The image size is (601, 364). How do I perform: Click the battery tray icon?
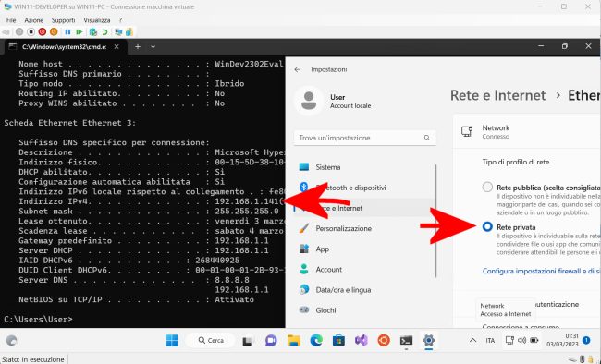(x=534, y=340)
